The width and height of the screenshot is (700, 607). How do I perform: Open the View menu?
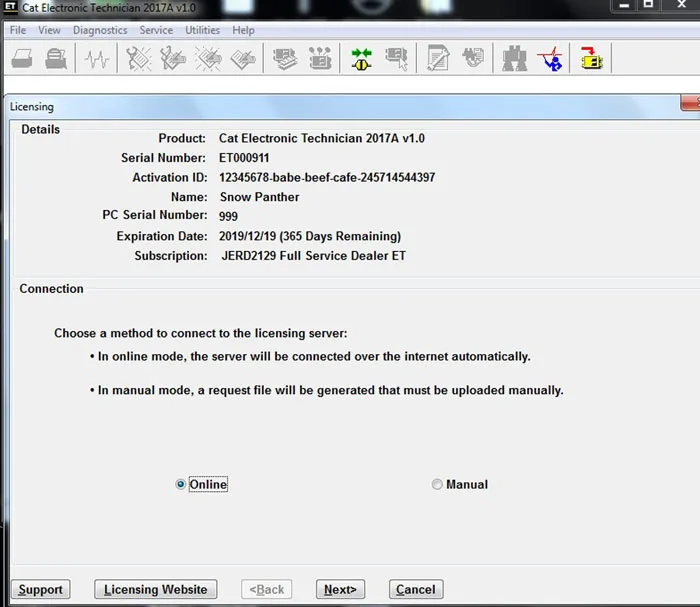pyautogui.click(x=49, y=30)
